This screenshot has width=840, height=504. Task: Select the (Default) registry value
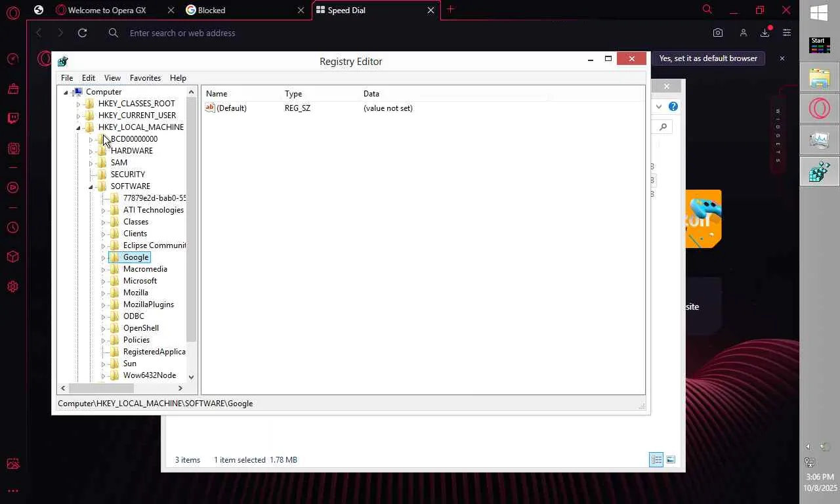[232, 108]
